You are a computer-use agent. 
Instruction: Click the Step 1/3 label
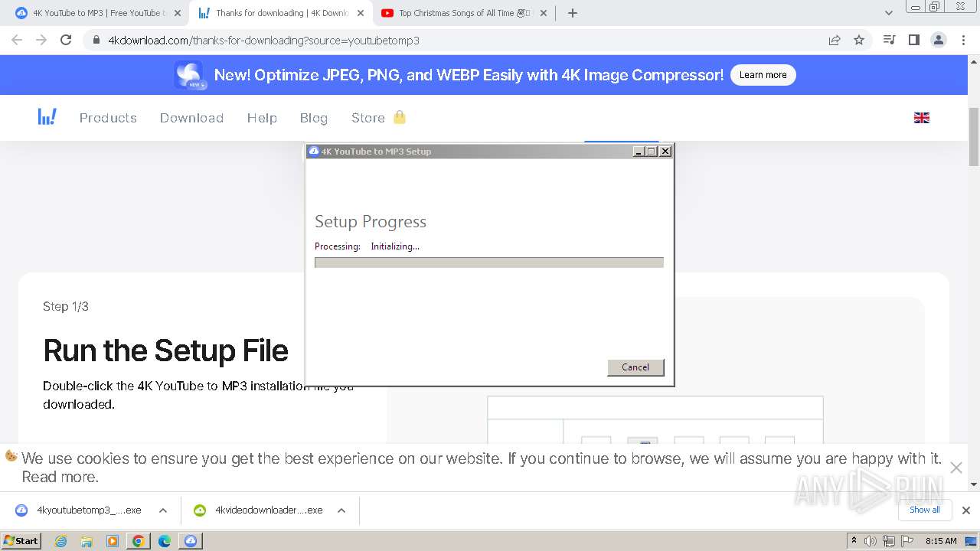tap(66, 306)
